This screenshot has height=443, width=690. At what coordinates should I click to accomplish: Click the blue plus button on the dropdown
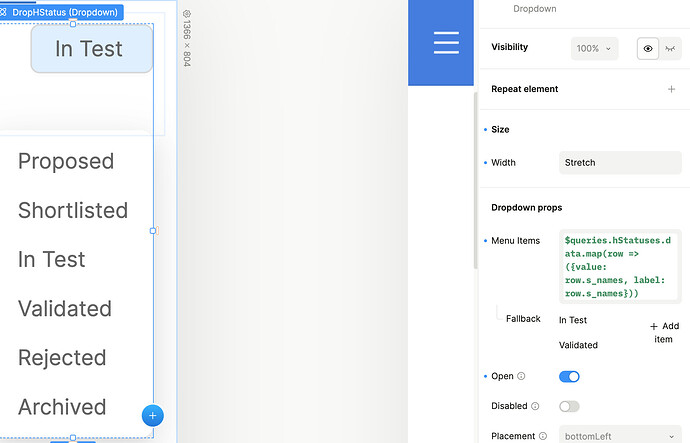click(153, 415)
